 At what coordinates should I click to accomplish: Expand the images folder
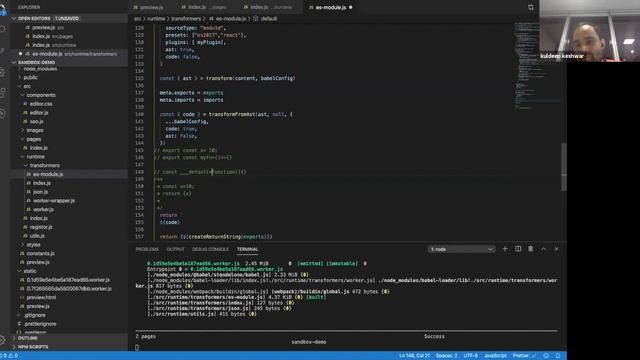coord(35,130)
